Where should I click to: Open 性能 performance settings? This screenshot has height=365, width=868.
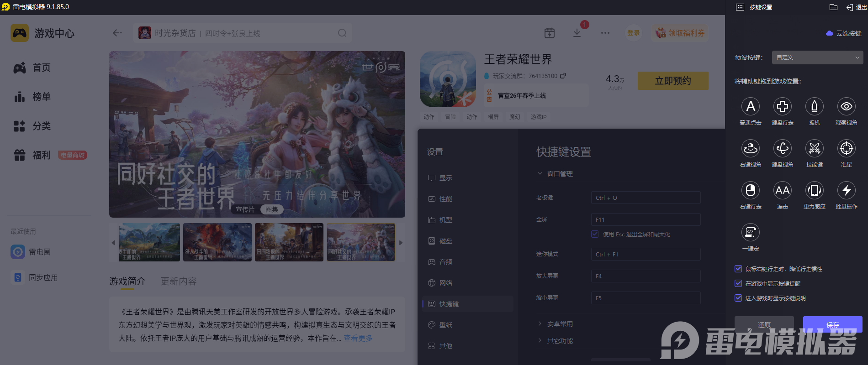click(468, 199)
